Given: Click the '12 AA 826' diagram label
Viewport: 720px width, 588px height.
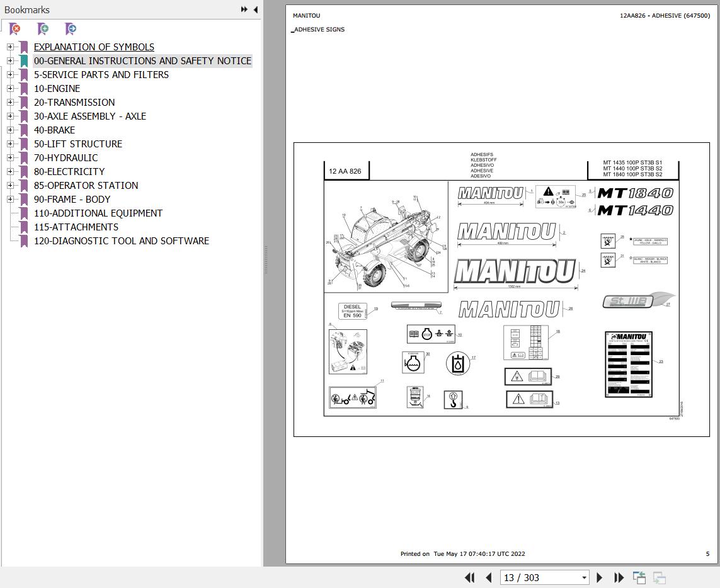Looking at the screenshot, I should click(345, 171).
